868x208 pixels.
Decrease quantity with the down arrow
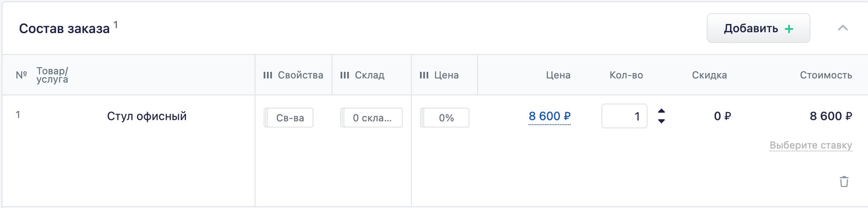tap(661, 121)
